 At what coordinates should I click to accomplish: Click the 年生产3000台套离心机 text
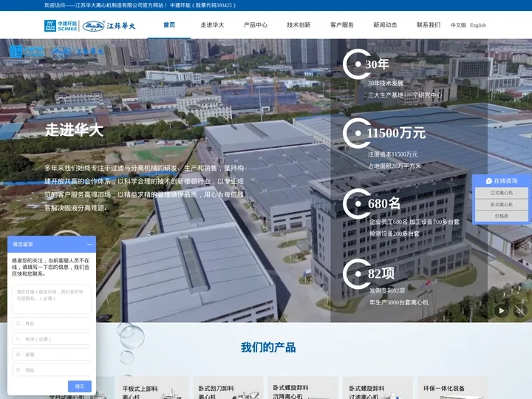399,302
